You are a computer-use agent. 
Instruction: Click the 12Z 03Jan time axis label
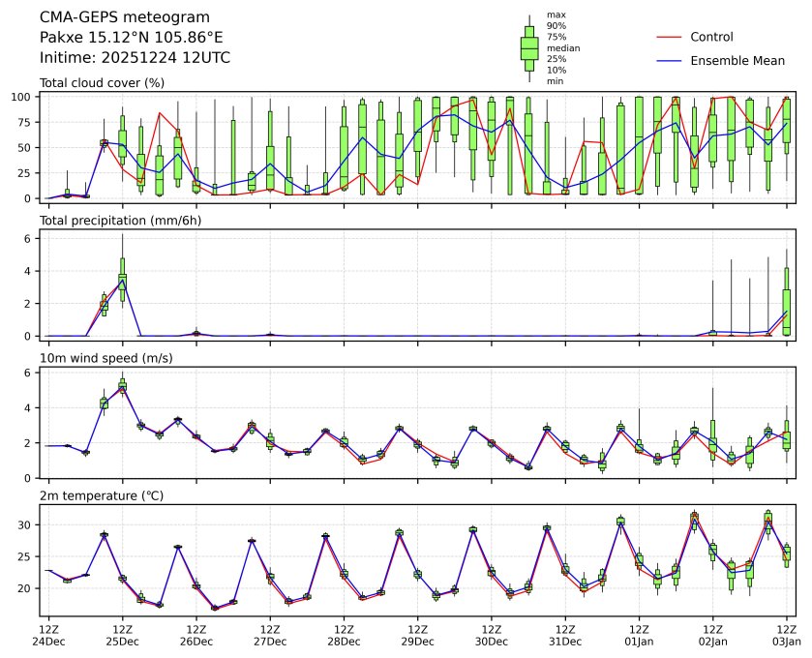click(x=786, y=635)
